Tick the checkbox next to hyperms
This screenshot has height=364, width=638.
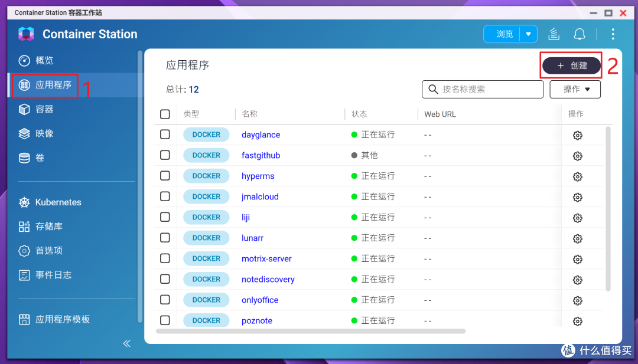[165, 176]
